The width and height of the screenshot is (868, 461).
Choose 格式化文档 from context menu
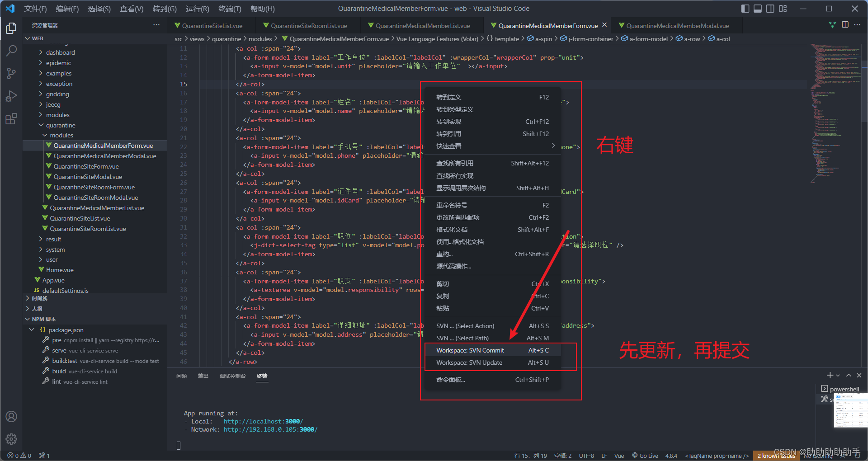[492, 230]
